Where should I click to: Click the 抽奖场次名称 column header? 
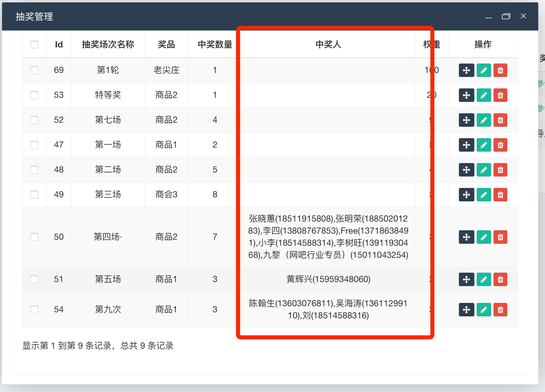[108, 44]
